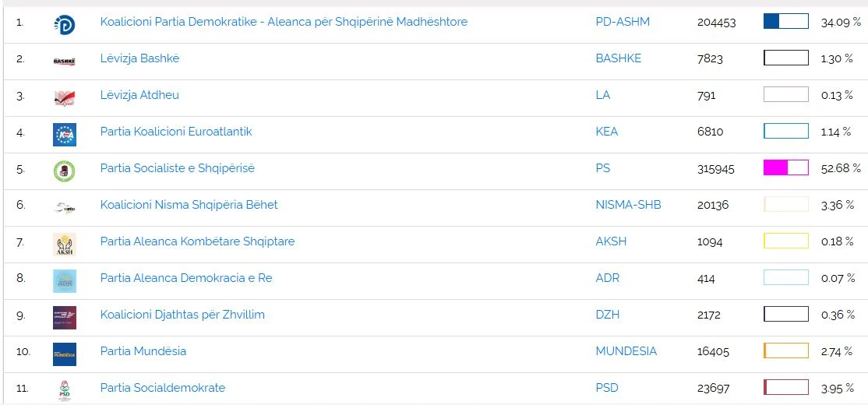Click the PSD rose logo icon

click(x=64, y=390)
